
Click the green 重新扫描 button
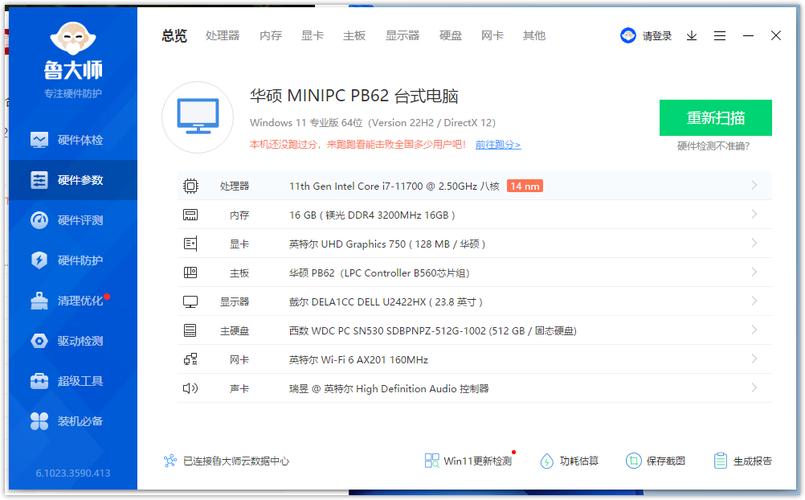click(x=716, y=118)
